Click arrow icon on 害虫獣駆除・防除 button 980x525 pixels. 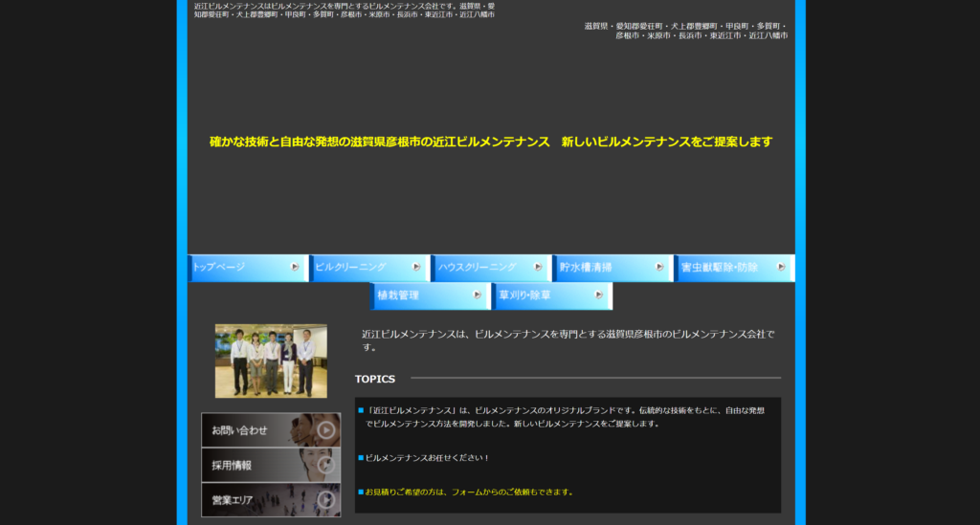click(x=781, y=267)
